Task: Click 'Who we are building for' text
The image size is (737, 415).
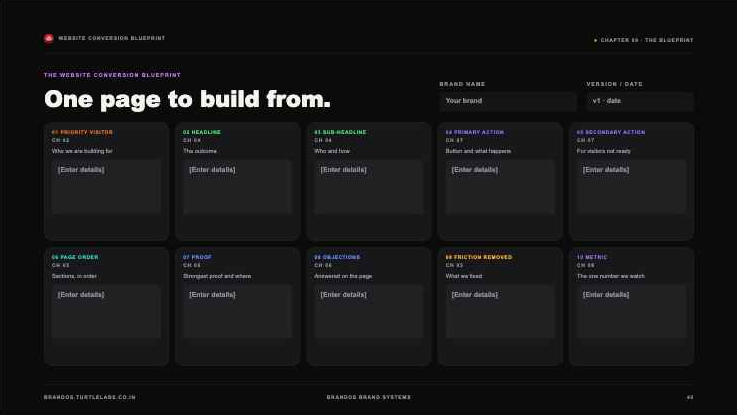Action: click(82, 151)
